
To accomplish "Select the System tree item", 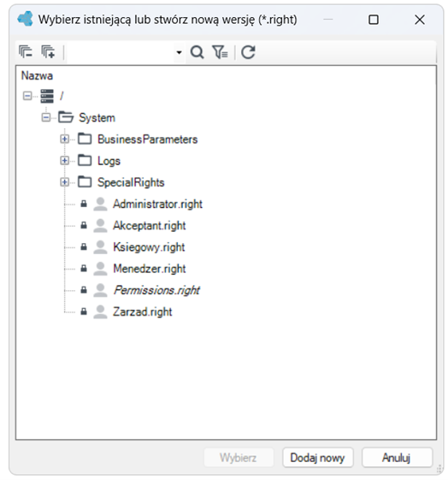I will click(97, 118).
